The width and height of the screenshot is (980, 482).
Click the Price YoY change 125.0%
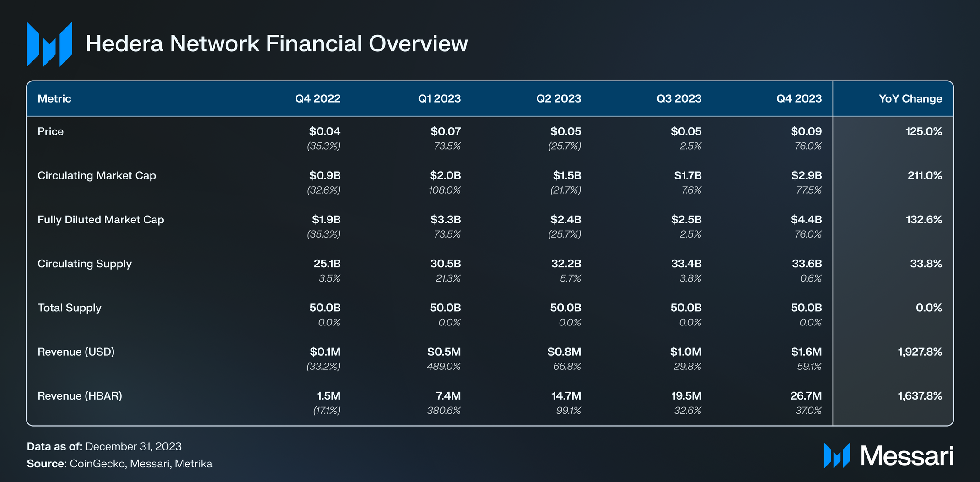[924, 131]
